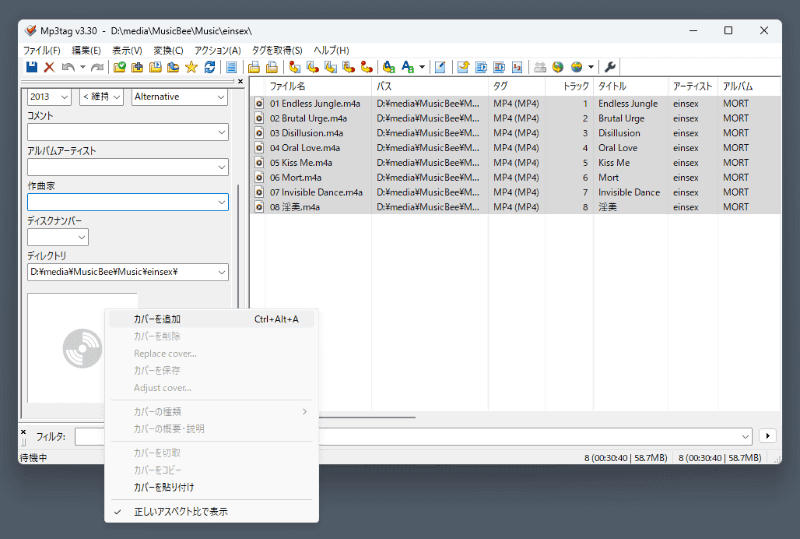Choose カバーを追加 from context menu
800x539 pixels.
tap(212, 319)
